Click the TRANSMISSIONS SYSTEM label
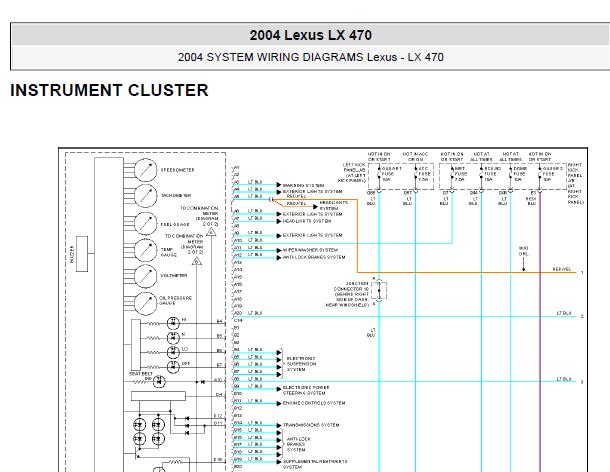This screenshot has width=610, height=472. [311, 425]
